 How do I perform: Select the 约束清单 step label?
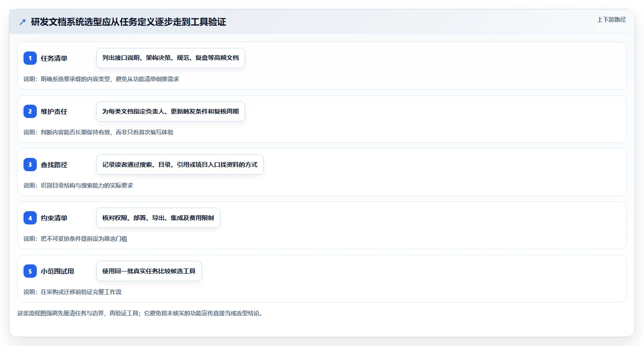[x=54, y=218]
